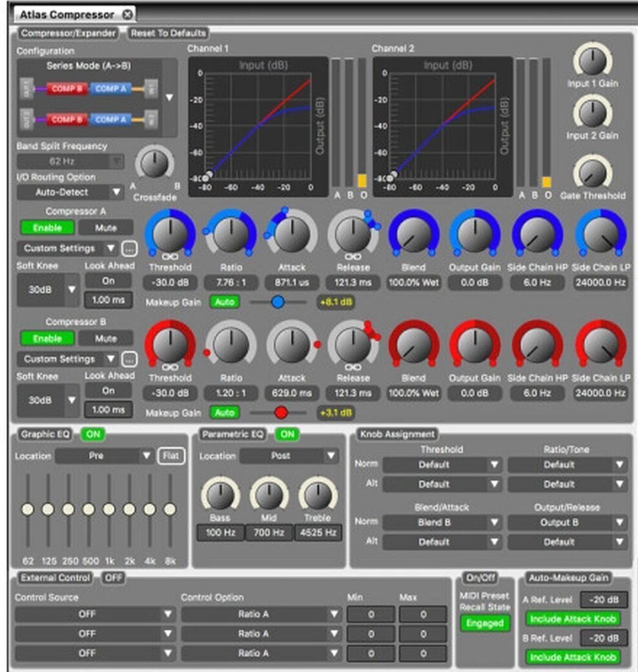Image resolution: width=638 pixels, height=672 pixels.
Task: Close the Atlas Compressor tab
Action: [127, 15]
